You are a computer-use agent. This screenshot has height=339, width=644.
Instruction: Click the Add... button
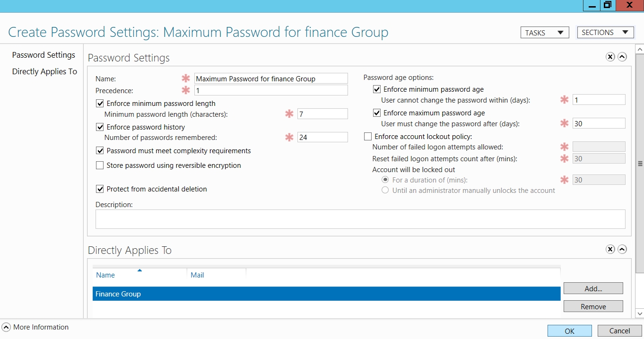pyautogui.click(x=593, y=288)
